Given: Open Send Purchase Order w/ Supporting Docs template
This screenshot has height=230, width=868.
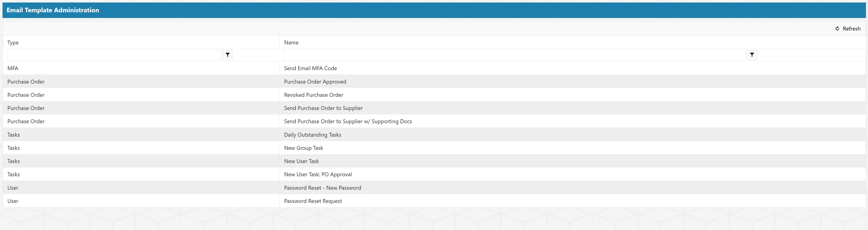Looking at the screenshot, I should [348, 121].
